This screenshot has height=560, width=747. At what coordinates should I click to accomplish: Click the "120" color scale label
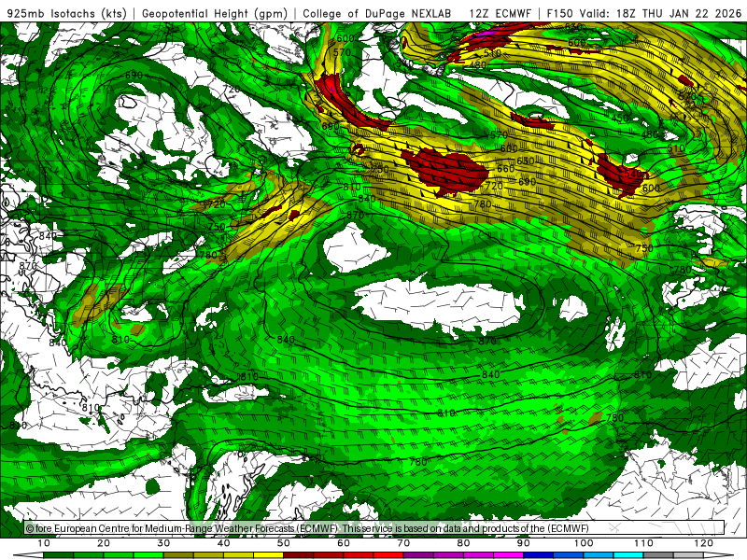(704, 543)
